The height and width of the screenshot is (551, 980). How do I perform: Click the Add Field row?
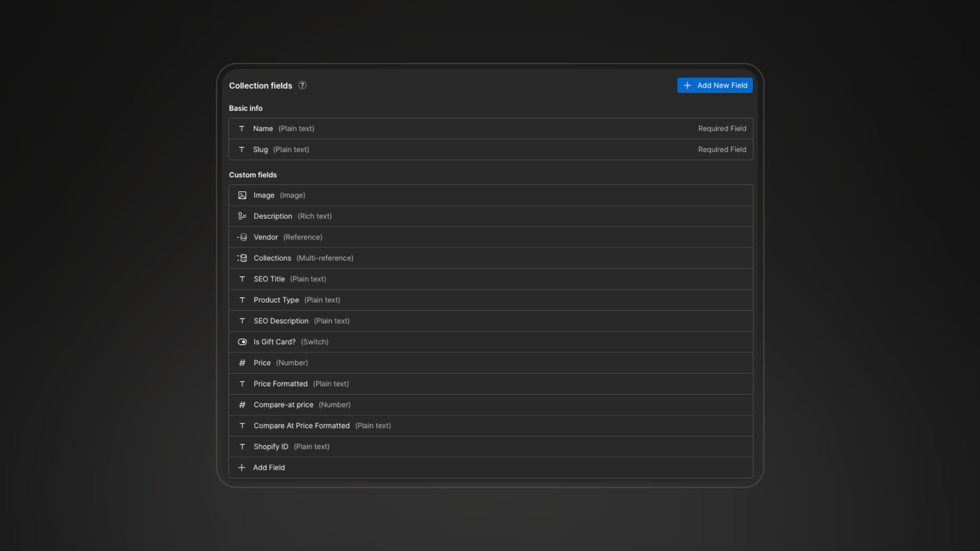pos(491,467)
